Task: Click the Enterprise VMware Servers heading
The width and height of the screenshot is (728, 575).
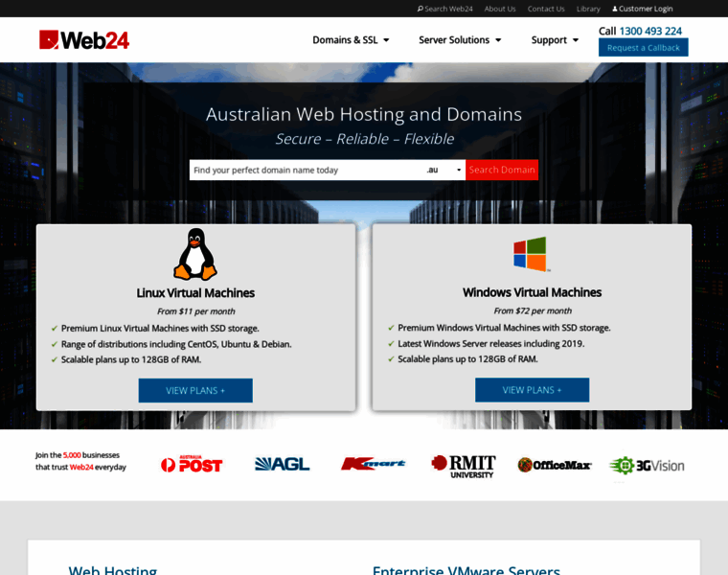Action: (466, 570)
